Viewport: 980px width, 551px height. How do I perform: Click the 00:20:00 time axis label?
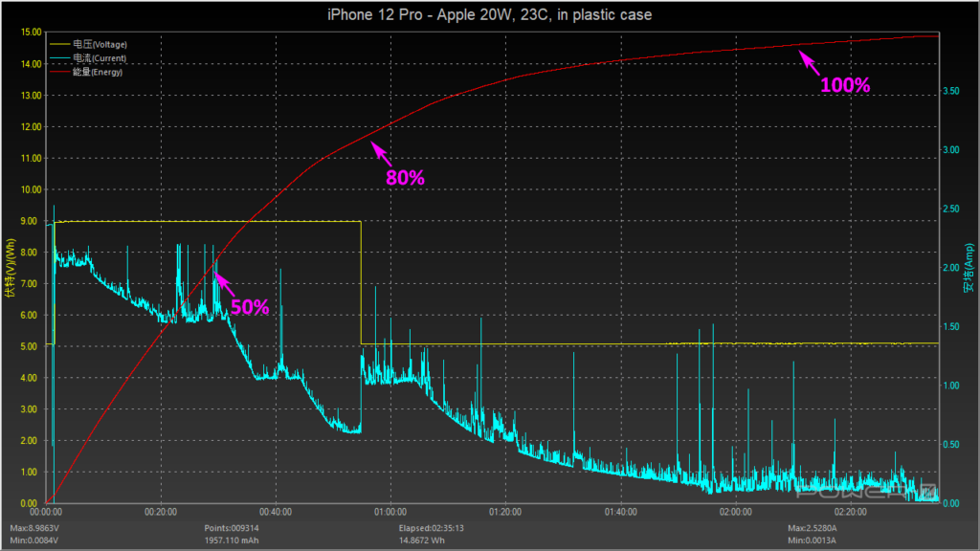point(161,513)
